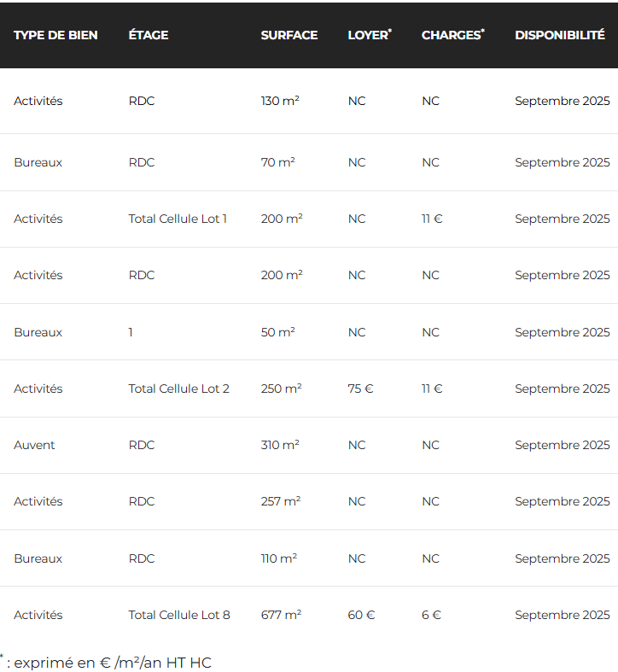Image resolution: width=618 pixels, height=672 pixels.
Task: Click the 6 € charges value
Action: point(431,615)
